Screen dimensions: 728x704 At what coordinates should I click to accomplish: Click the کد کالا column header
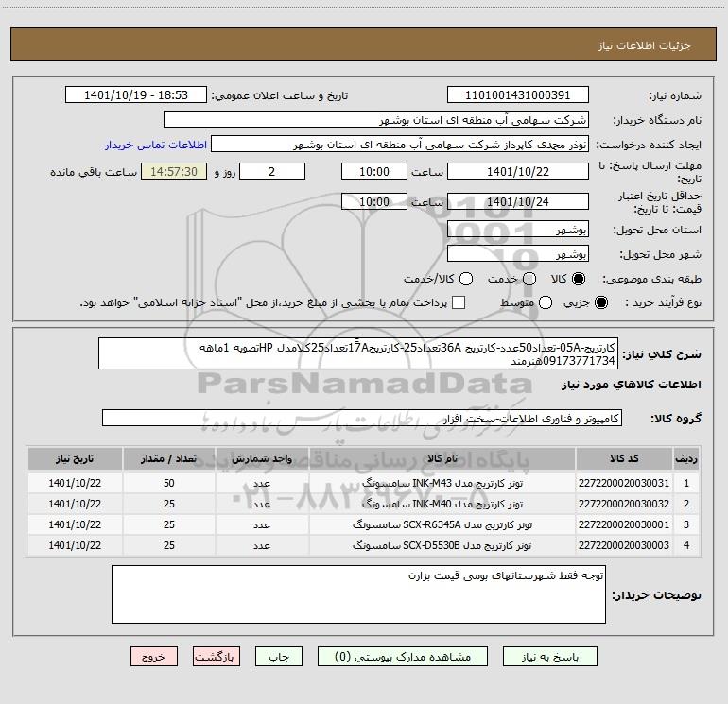click(624, 459)
